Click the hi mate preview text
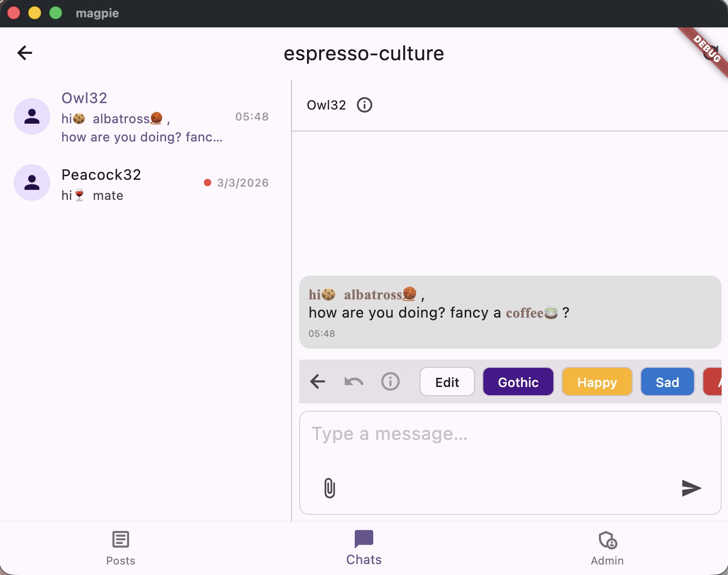Viewport: 728px width, 575px height. pyautogui.click(x=93, y=195)
